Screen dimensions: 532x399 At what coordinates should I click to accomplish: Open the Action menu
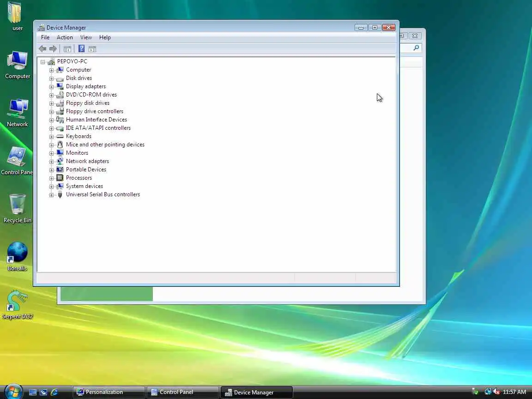(65, 37)
